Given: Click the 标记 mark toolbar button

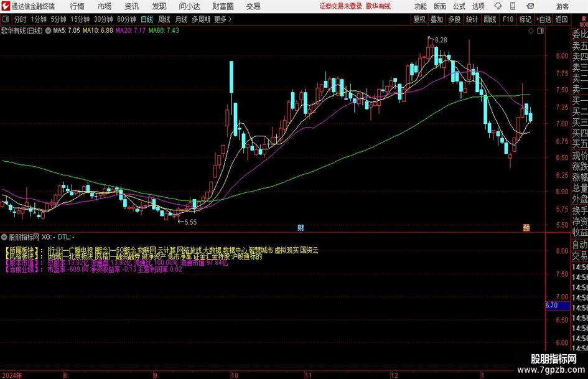Looking at the screenshot, I should 525,19.
